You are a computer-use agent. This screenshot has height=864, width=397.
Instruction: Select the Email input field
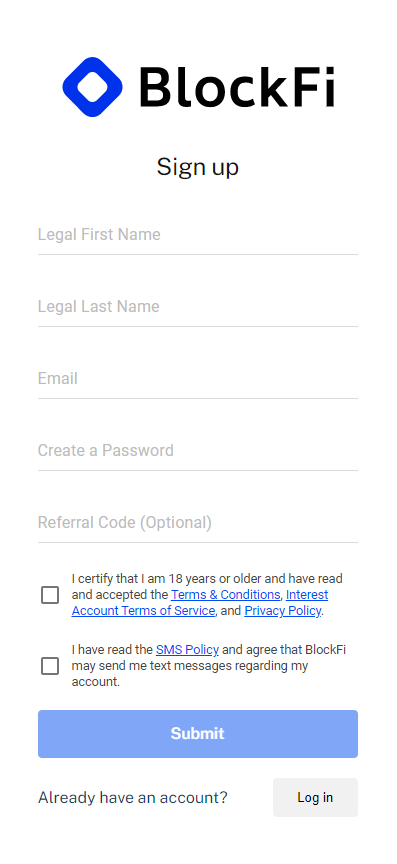coord(198,379)
